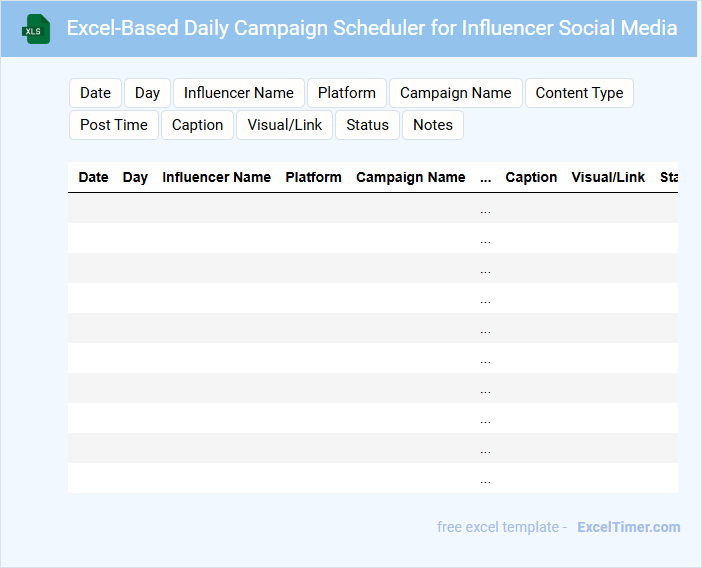Choose the Notes tag button
The width and height of the screenshot is (702, 568).
tap(432, 125)
